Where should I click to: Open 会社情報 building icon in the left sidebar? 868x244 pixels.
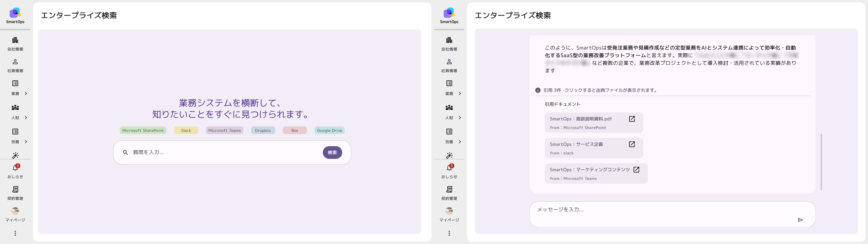[x=15, y=40]
